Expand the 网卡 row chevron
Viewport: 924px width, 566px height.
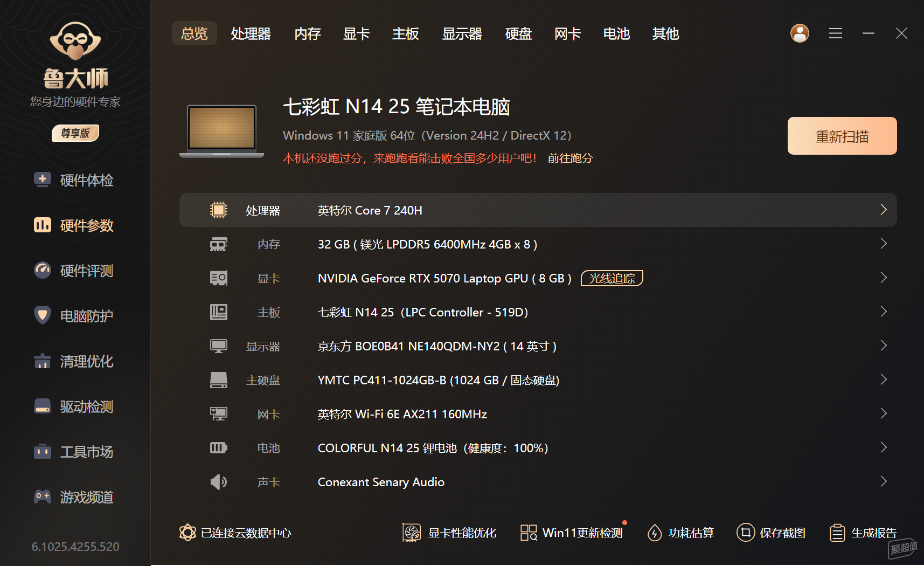[884, 413]
